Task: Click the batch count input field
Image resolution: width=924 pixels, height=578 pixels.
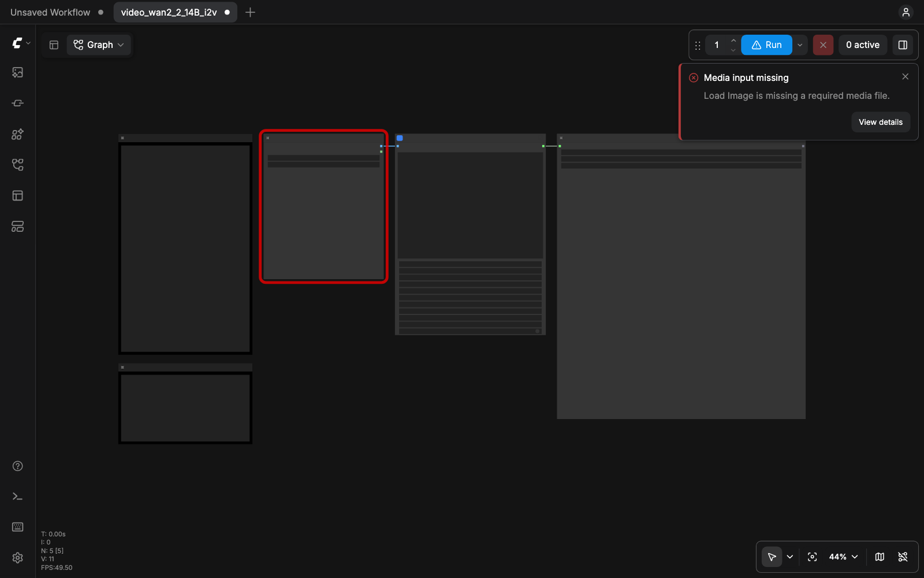Action: click(x=717, y=45)
